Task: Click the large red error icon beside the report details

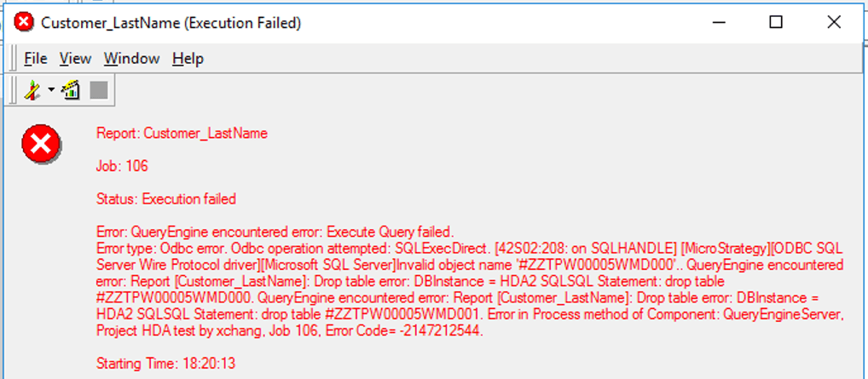Action: pos(40,143)
